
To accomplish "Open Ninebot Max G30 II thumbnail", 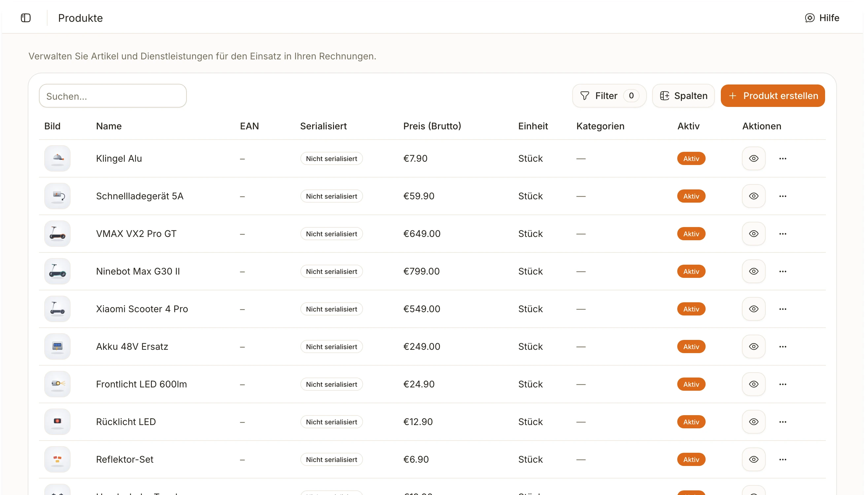I will pos(57,271).
